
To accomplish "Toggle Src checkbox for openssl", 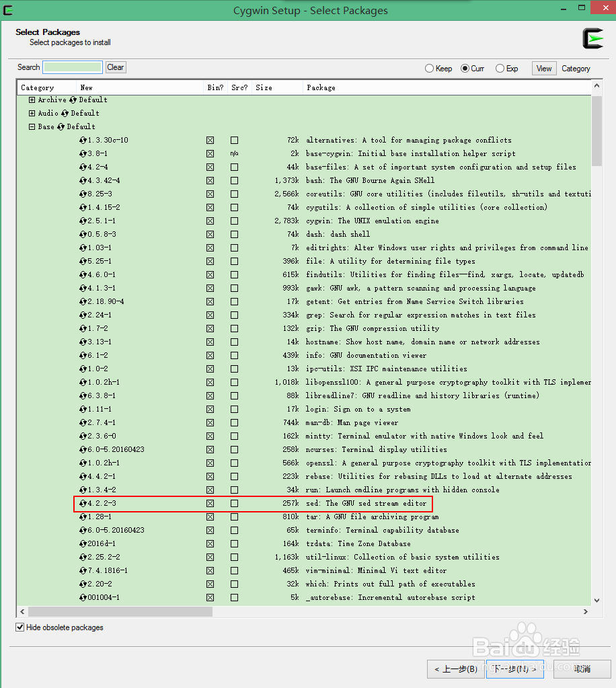I will tap(234, 463).
